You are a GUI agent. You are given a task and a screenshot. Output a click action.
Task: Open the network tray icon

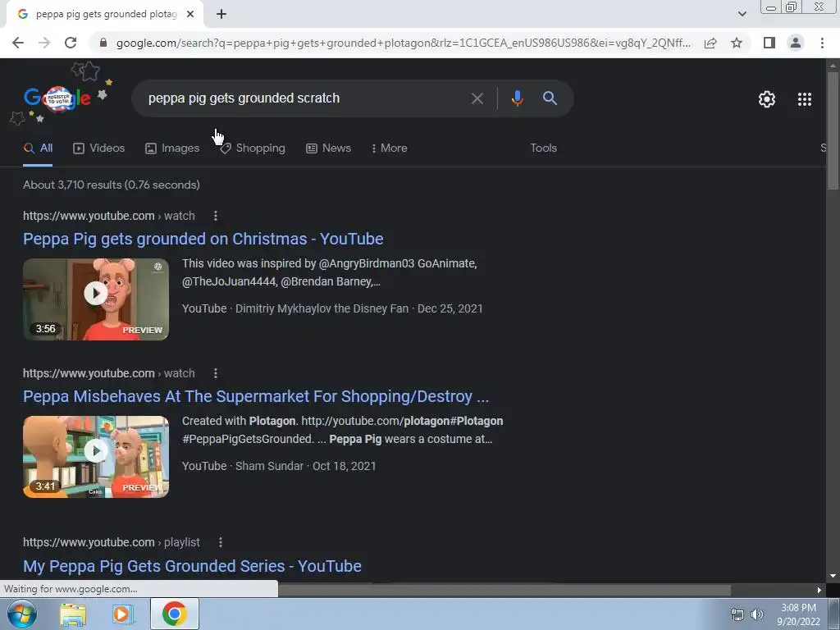(737, 614)
